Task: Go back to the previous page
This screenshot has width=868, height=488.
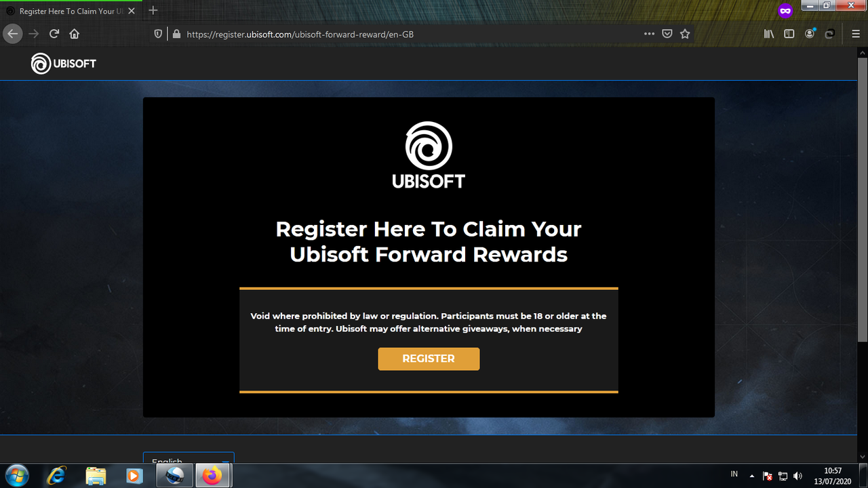Action: pos(12,34)
